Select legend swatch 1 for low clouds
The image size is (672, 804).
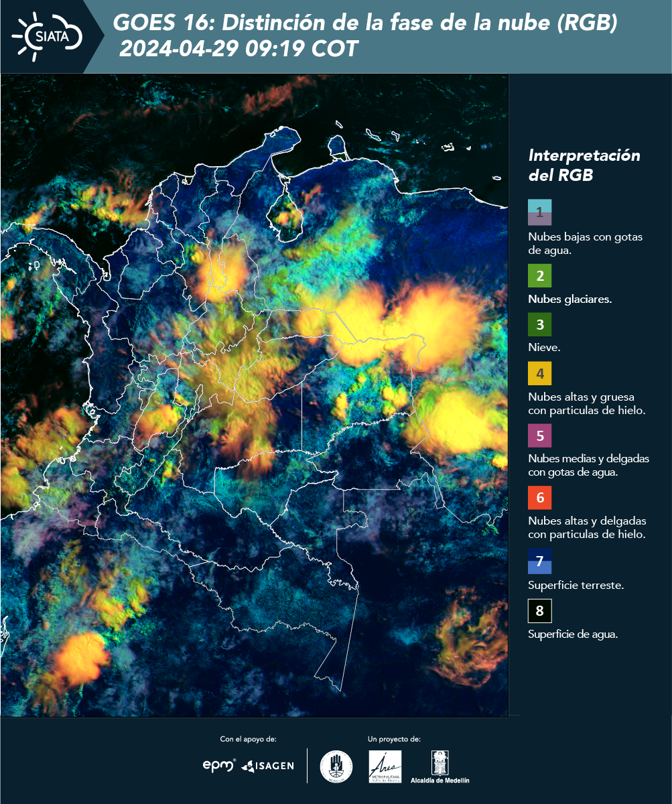point(540,212)
